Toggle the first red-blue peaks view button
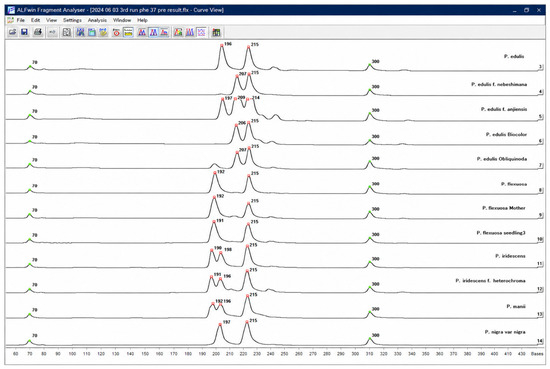The image size is (550, 369). [142, 33]
